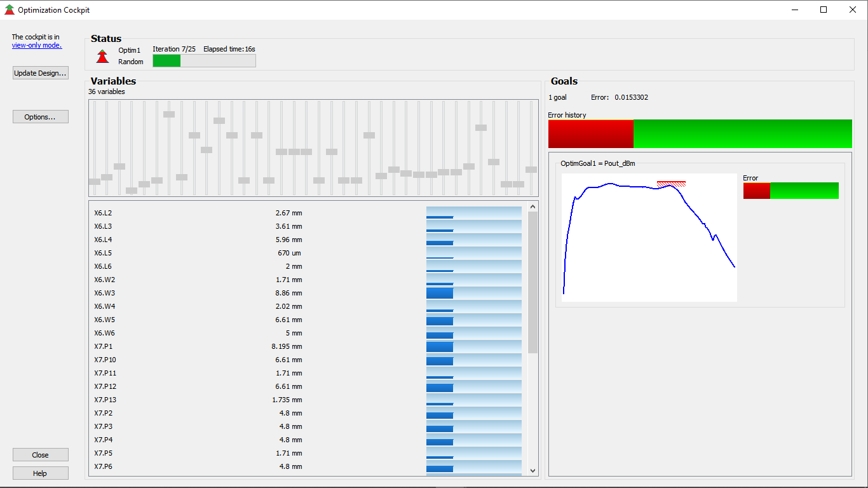This screenshot has height=488, width=868.
Task: Click the last slider handle in variables overview
Action: 531,170
